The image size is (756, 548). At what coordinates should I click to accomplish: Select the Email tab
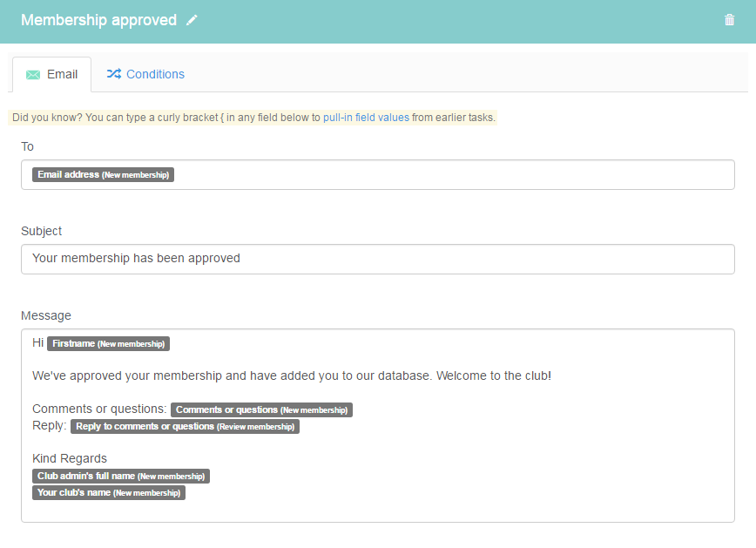[52, 74]
